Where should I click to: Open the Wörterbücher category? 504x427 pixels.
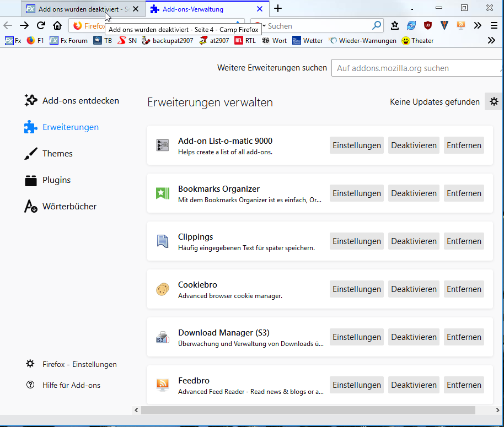(61, 207)
